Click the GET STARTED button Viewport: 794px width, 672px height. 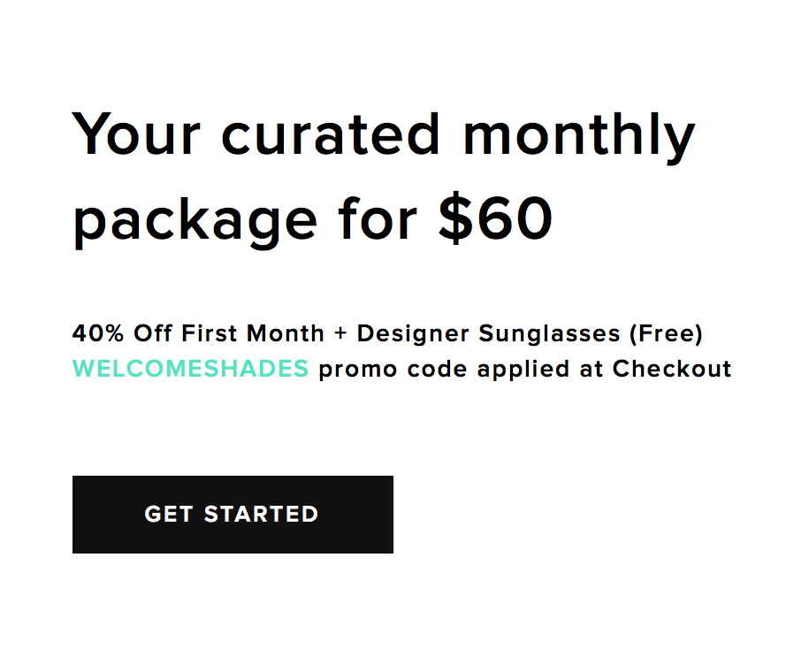233,514
